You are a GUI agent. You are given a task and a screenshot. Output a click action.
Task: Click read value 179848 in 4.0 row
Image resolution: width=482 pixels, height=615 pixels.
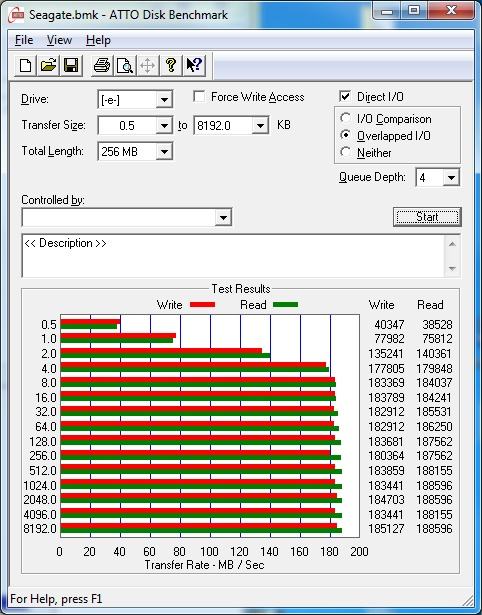[x=434, y=368]
